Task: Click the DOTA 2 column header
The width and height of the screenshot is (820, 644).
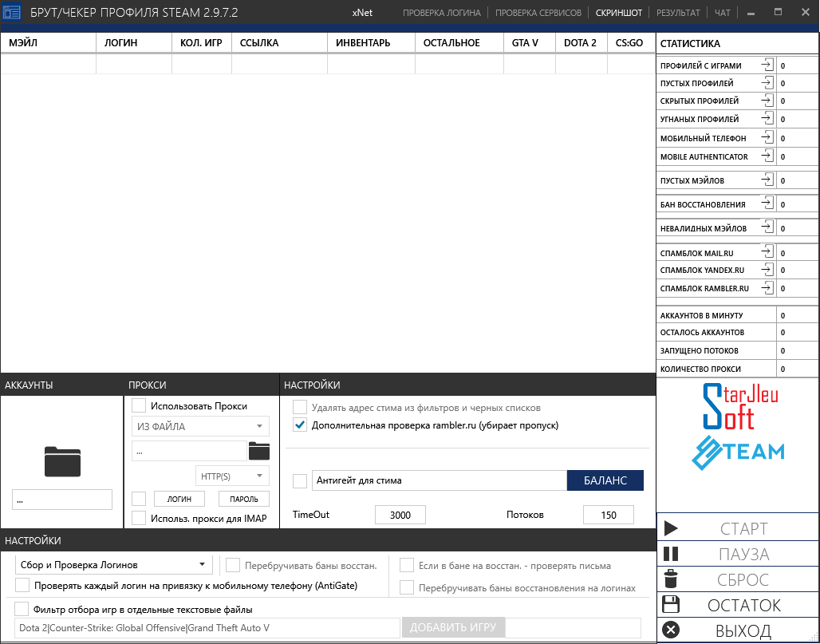Action: (581, 43)
